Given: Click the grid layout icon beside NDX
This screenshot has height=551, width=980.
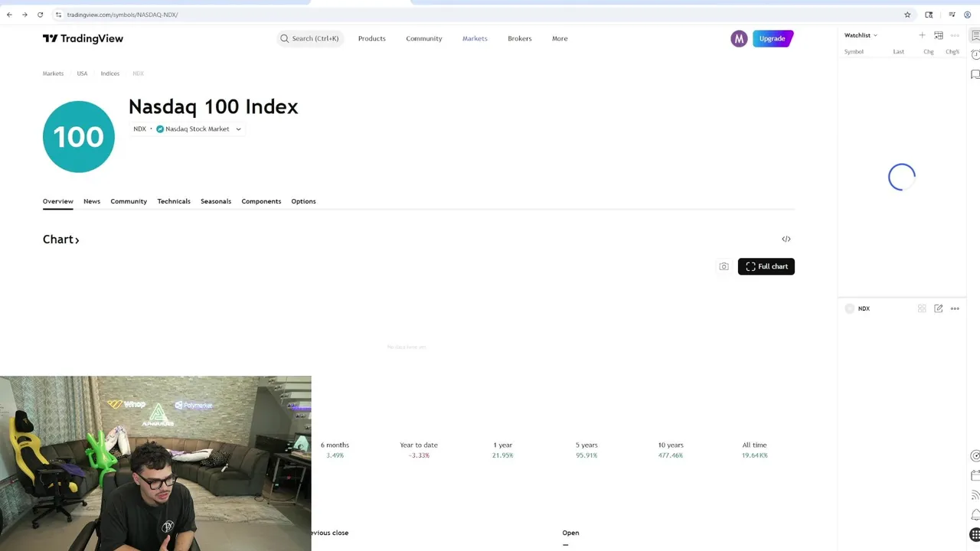Looking at the screenshot, I should (922, 308).
